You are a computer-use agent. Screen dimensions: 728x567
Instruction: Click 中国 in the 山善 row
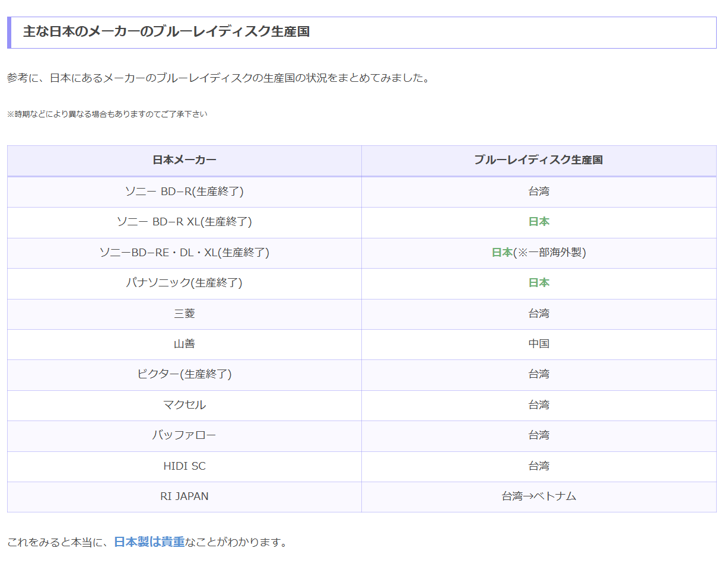pyautogui.click(x=539, y=344)
